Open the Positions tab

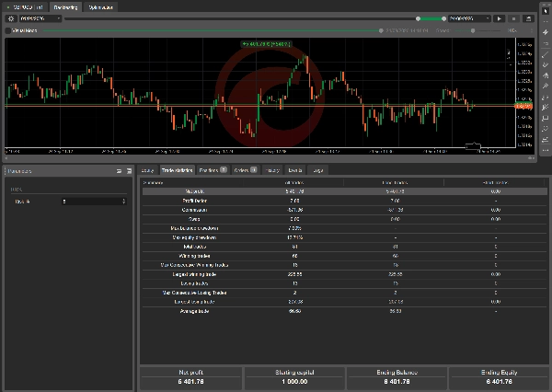point(213,170)
